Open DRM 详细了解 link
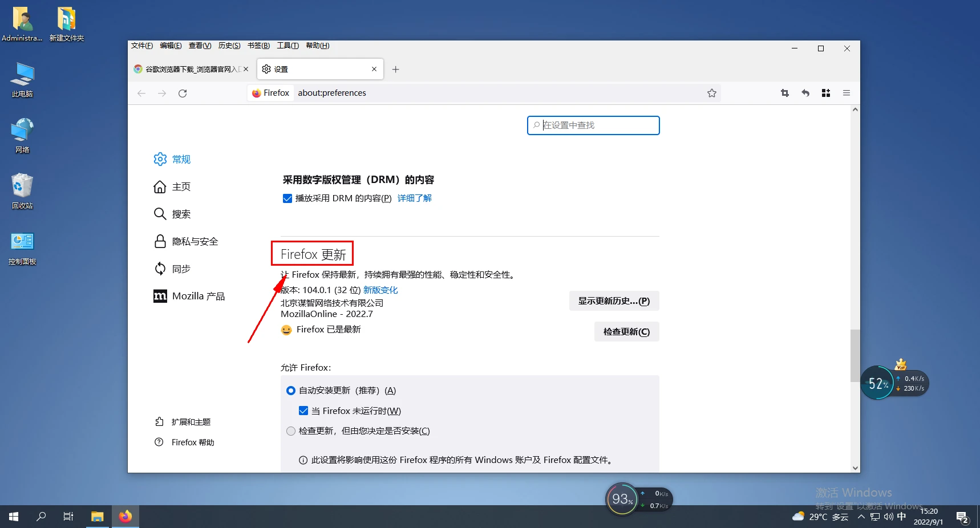This screenshot has width=980, height=528. [415, 198]
